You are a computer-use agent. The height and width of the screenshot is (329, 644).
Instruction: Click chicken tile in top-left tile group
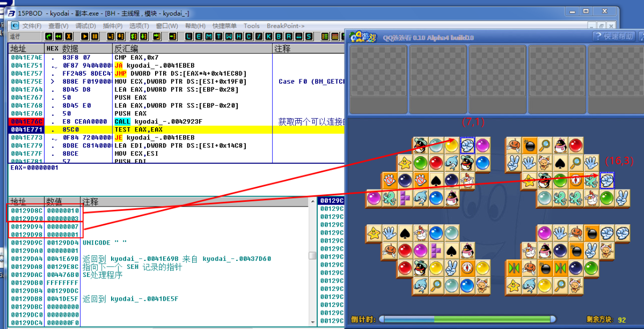click(467, 180)
